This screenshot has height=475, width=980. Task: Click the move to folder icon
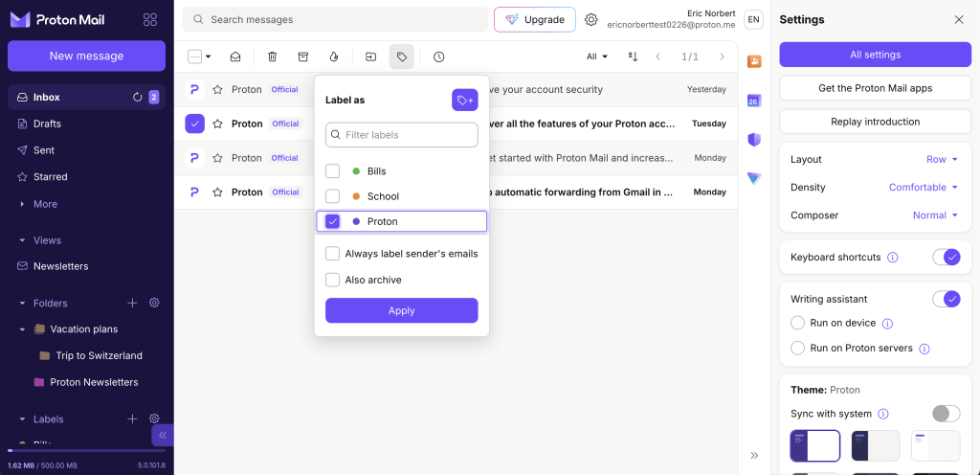[x=371, y=57]
